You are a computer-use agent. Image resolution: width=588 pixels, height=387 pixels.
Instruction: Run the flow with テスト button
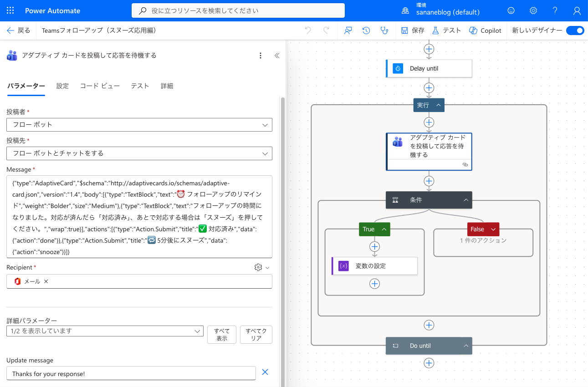click(447, 31)
